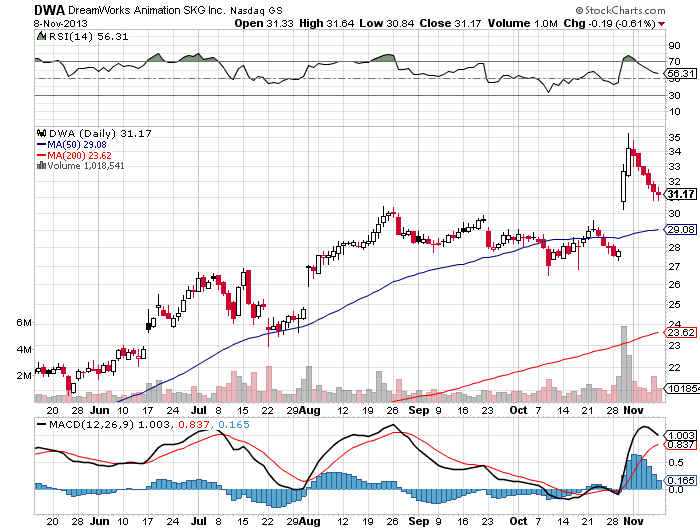Click the 90 level label on RSI axis
Screen dimensions: 700x530
click(x=675, y=46)
